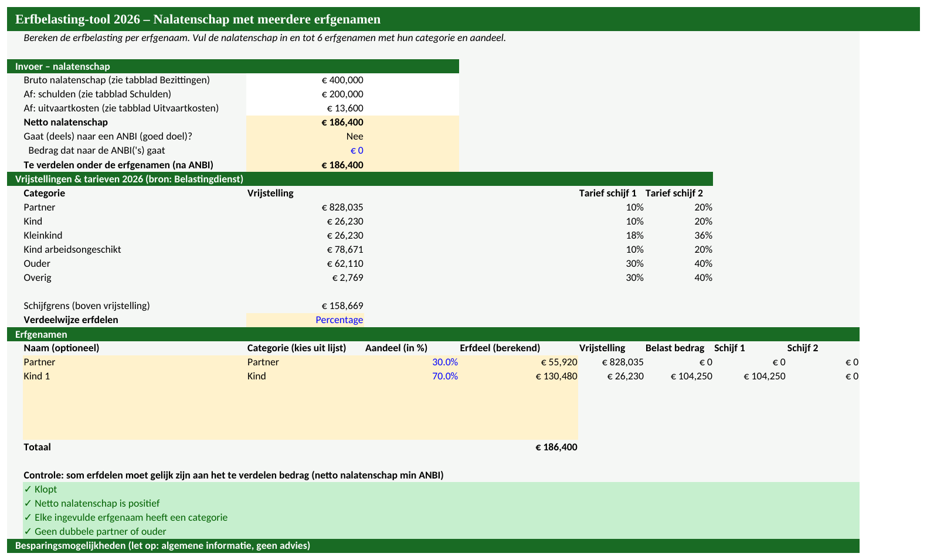Select '✓ Netto nalatenschap is positief' message
Screen dimensions: 927x560
[x=91, y=504]
